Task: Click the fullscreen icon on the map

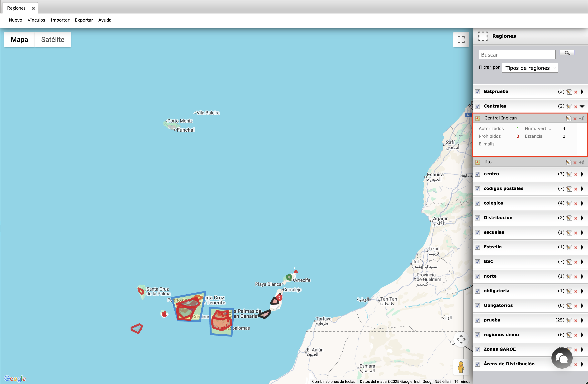Action: click(461, 40)
